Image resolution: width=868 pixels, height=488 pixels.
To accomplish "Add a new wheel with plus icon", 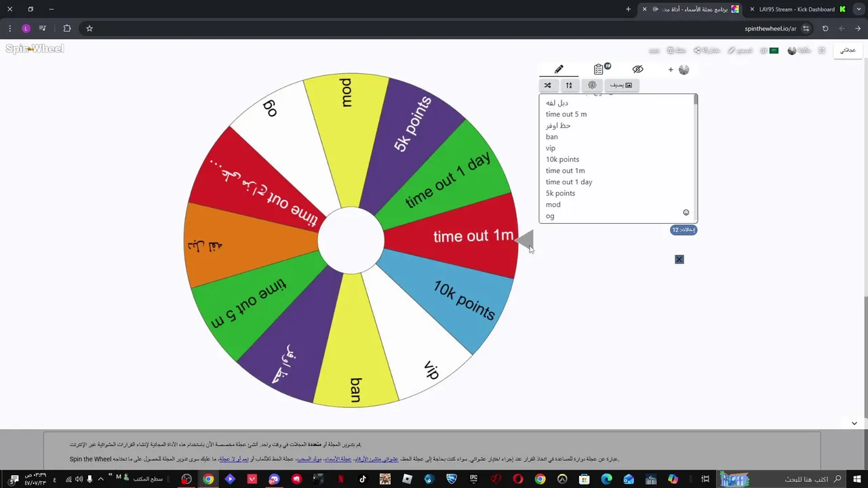I will tap(671, 69).
